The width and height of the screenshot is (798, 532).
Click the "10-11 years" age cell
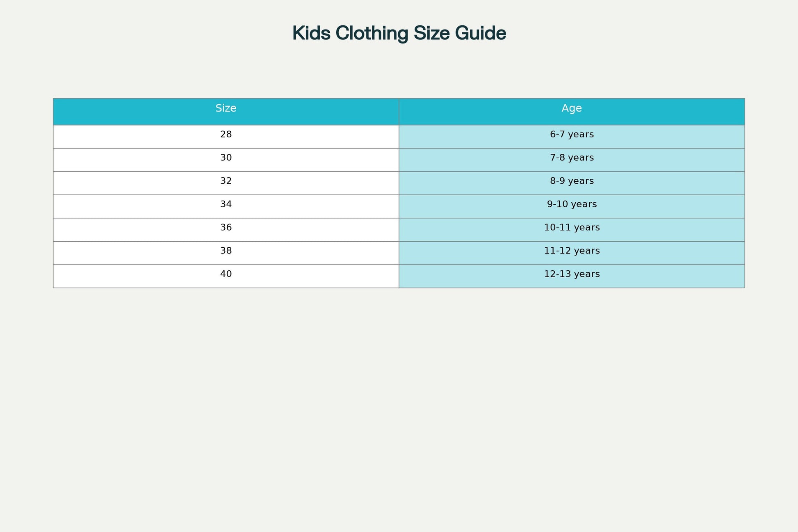point(572,228)
